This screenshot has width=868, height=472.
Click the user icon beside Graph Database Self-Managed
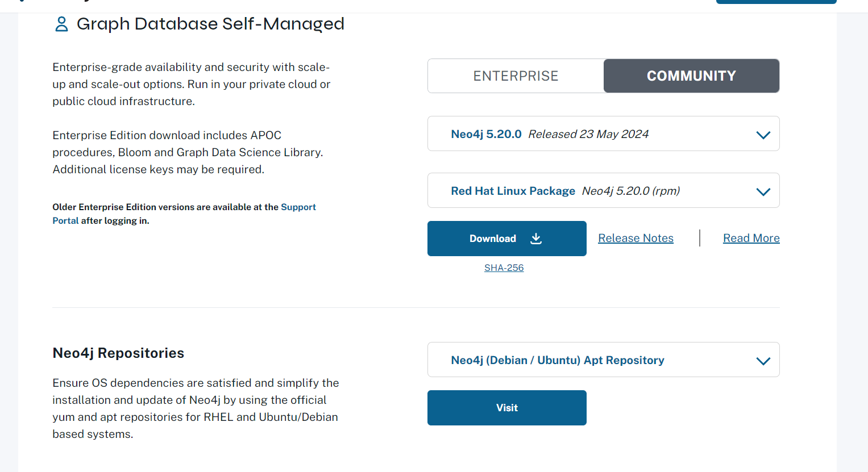61,24
